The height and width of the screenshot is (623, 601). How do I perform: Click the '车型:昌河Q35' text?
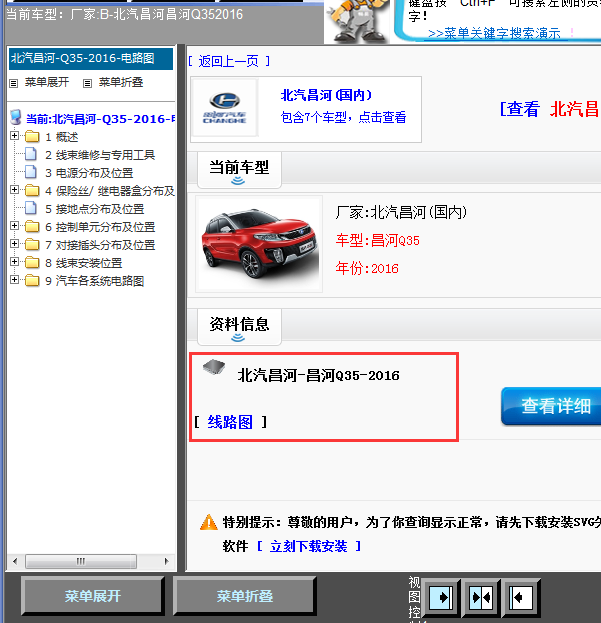(x=377, y=240)
